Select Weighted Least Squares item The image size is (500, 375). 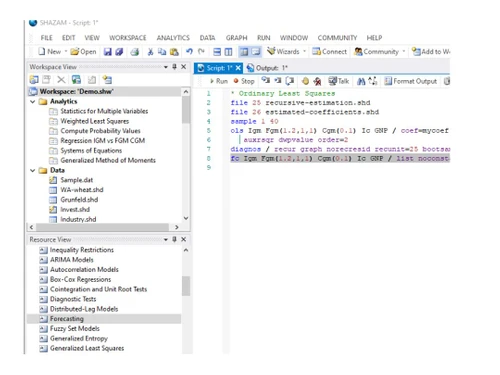95,121
